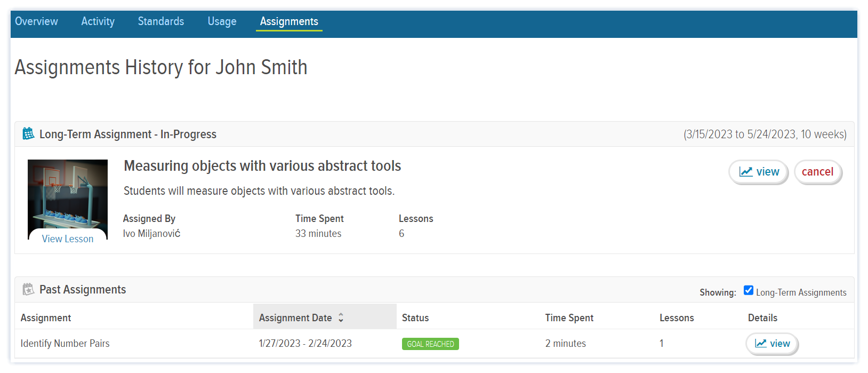Uncheck the Long-Term Assignments checkbox
Viewport: 868px width, 373px height.
(749, 290)
